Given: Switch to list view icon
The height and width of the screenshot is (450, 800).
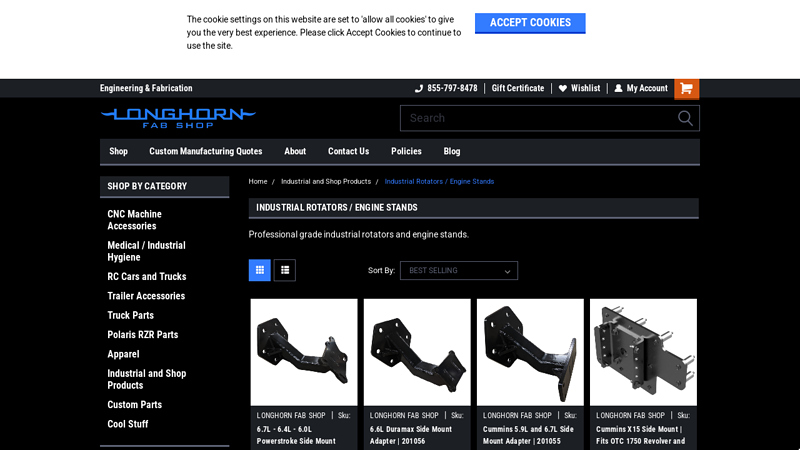Looking at the screenshot, I should pos(285,270).
